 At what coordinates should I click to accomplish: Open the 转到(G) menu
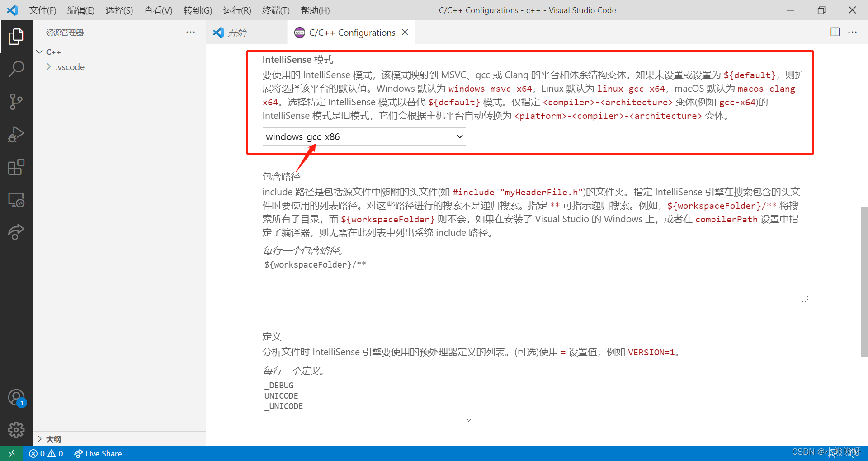click(x=198, y=10)
